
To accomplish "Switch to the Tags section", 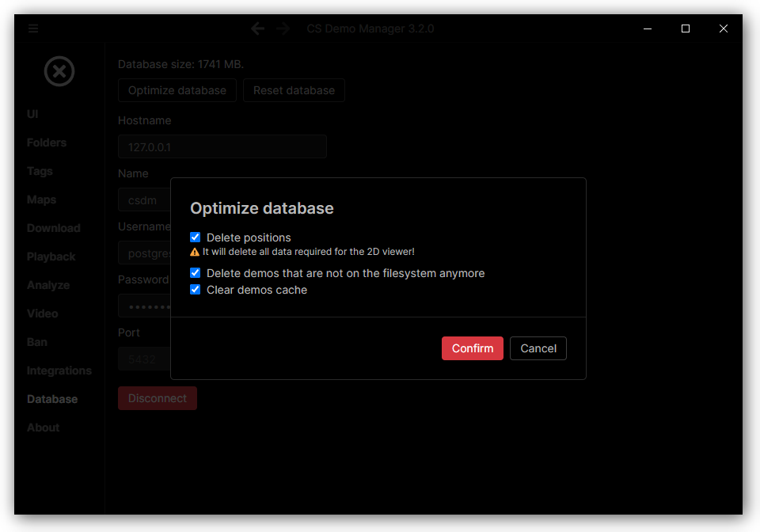I will click(x=39, y=170).
